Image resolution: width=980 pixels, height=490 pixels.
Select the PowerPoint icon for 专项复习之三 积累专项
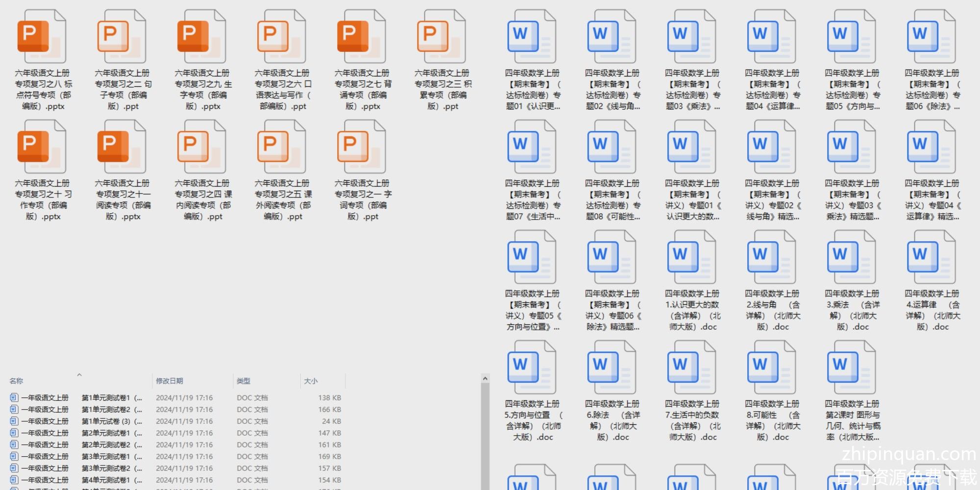tap(441, 37)
